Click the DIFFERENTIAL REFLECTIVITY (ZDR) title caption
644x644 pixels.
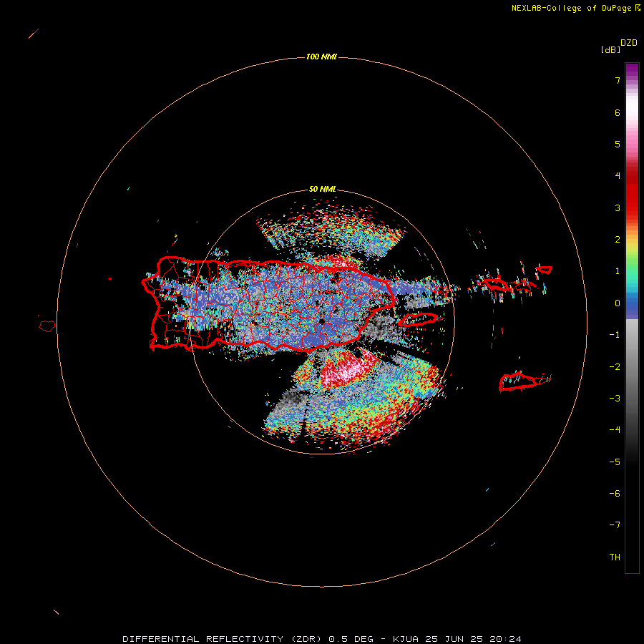point(322,639)
